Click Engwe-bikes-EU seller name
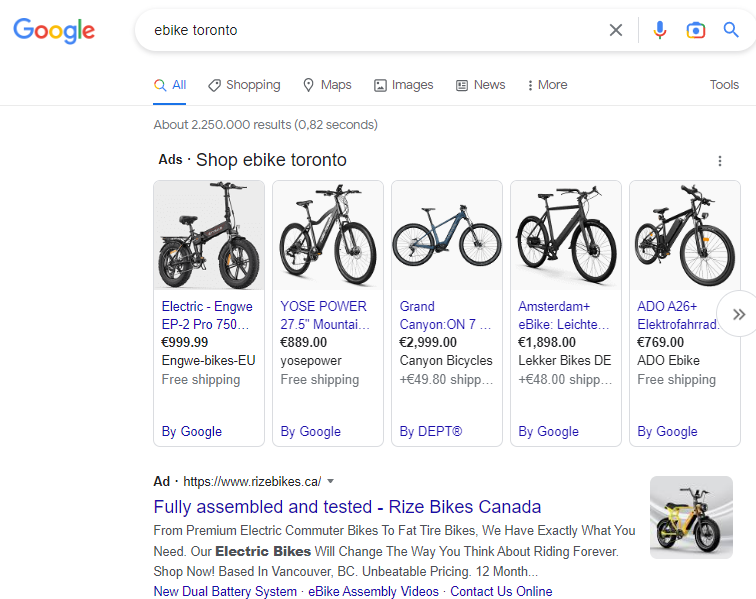 coord(208,361)
